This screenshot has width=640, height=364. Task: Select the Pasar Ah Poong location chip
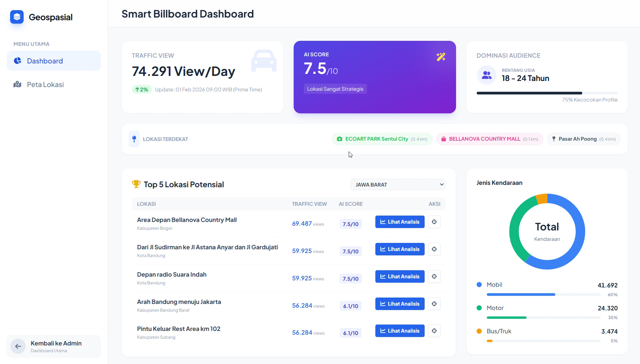(583, 139)
